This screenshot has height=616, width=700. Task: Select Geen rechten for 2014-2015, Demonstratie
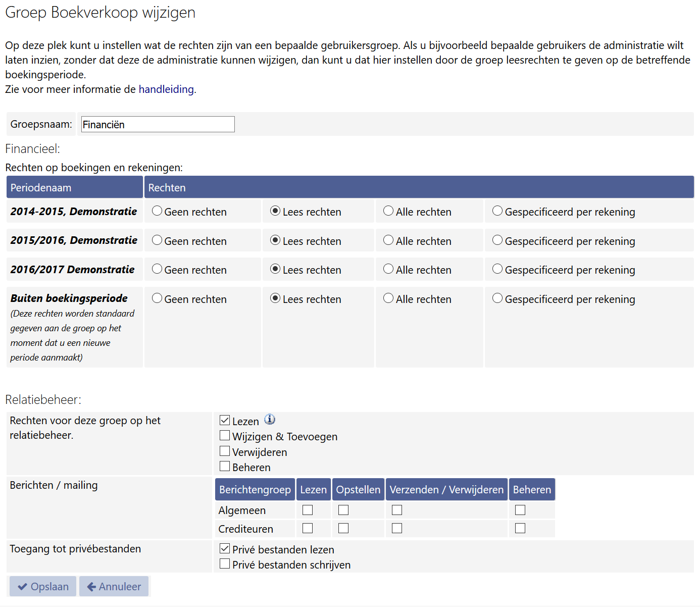click(157, 211)
